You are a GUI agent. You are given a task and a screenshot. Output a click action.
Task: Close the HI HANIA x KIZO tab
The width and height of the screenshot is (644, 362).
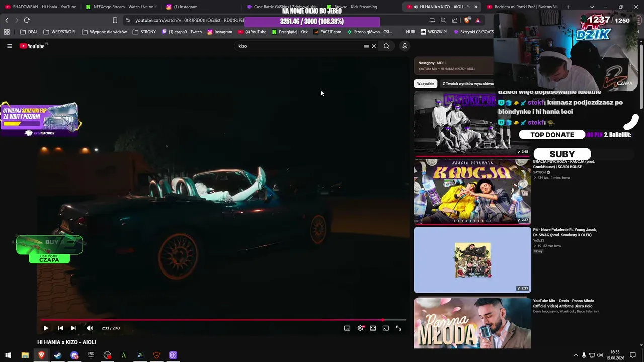[x=475, y=7]
